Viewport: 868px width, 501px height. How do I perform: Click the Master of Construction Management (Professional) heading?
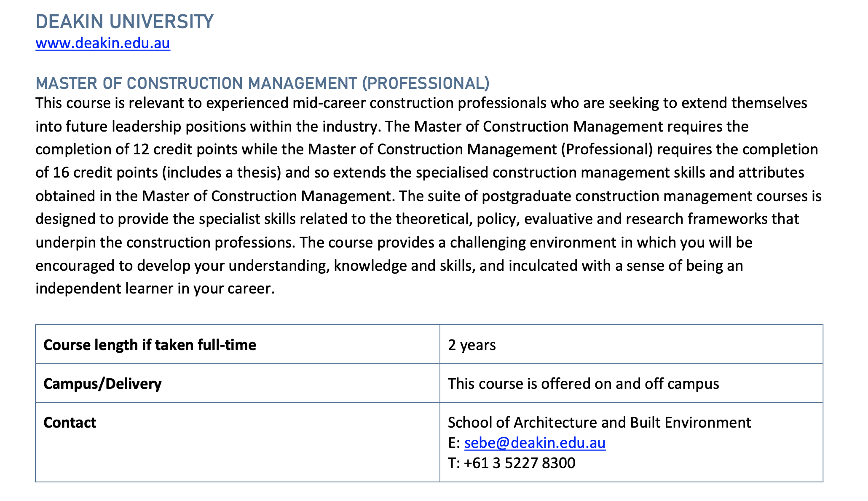tap(262, 83)
